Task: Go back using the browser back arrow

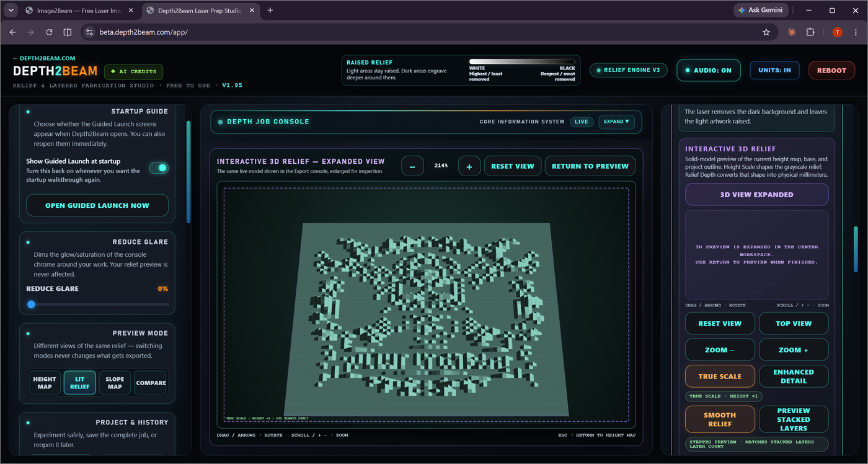Action: point(12,32)
